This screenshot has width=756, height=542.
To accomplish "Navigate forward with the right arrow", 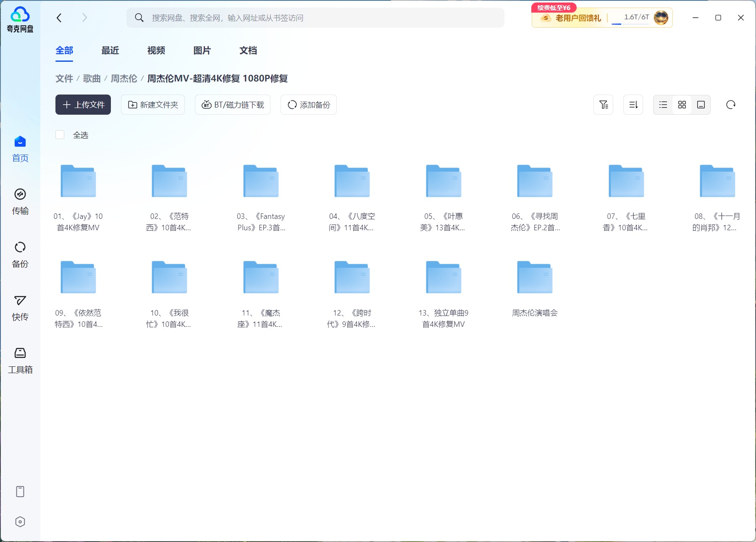I will pyautogui.click(x=84, y=18).
